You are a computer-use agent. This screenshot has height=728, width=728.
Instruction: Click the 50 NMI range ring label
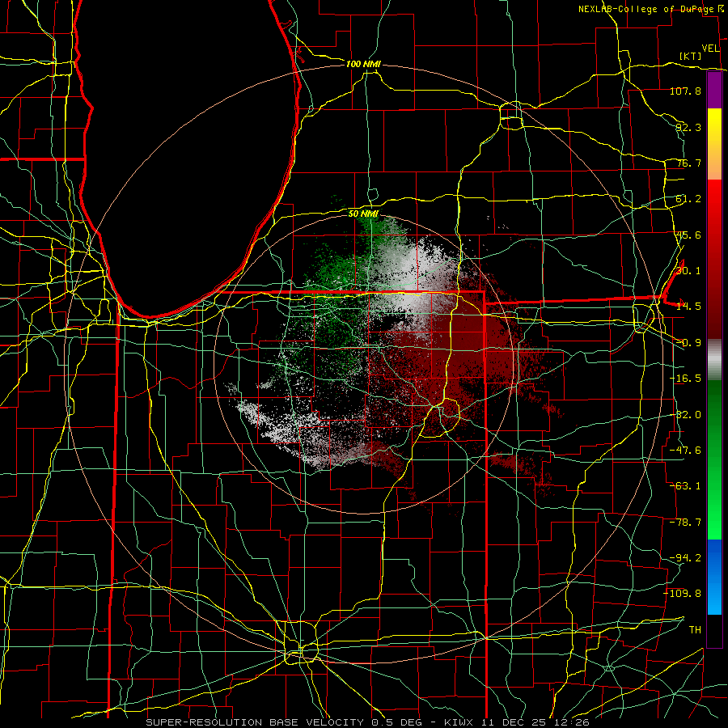(363, 214)
